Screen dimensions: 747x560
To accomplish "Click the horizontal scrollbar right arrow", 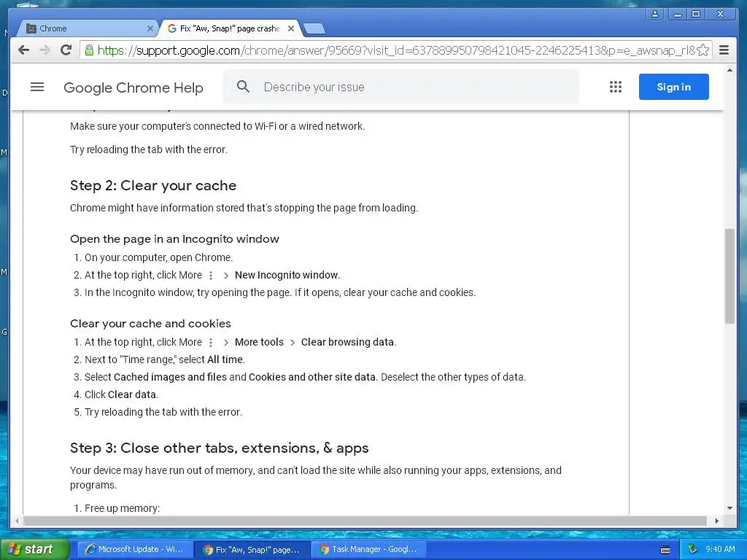I will pos(716,521).
